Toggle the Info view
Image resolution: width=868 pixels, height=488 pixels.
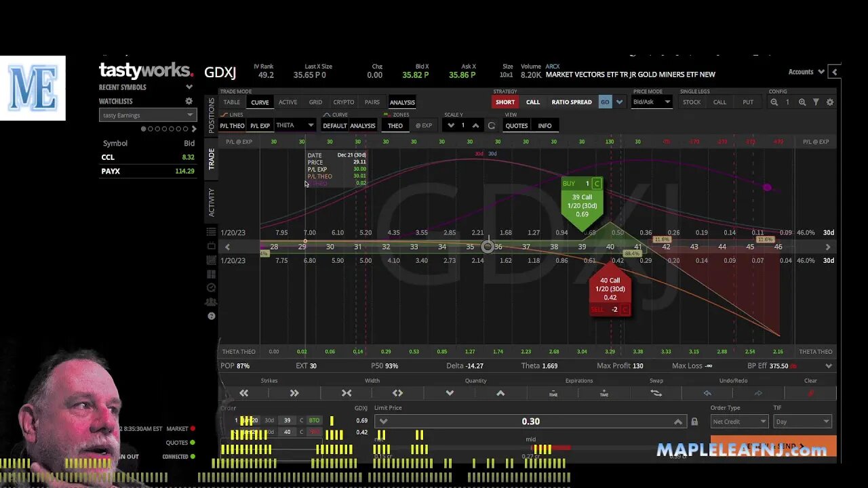coord(545,125)
